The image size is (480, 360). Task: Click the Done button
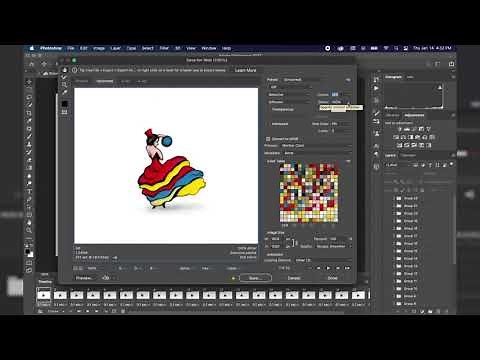pyautogui.click(x=333, y=278)
